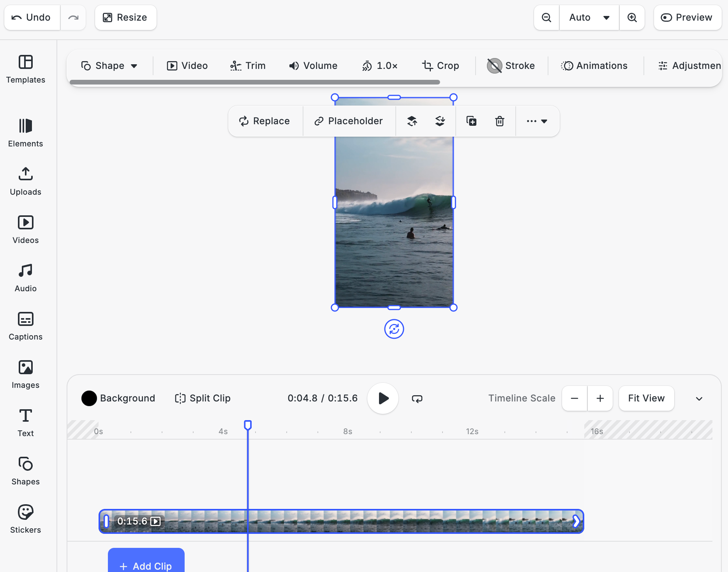Image resolution: width=728 pixels, height=572 pixels.
Task: Click the redo arrow icon
Action: point(73,18)
